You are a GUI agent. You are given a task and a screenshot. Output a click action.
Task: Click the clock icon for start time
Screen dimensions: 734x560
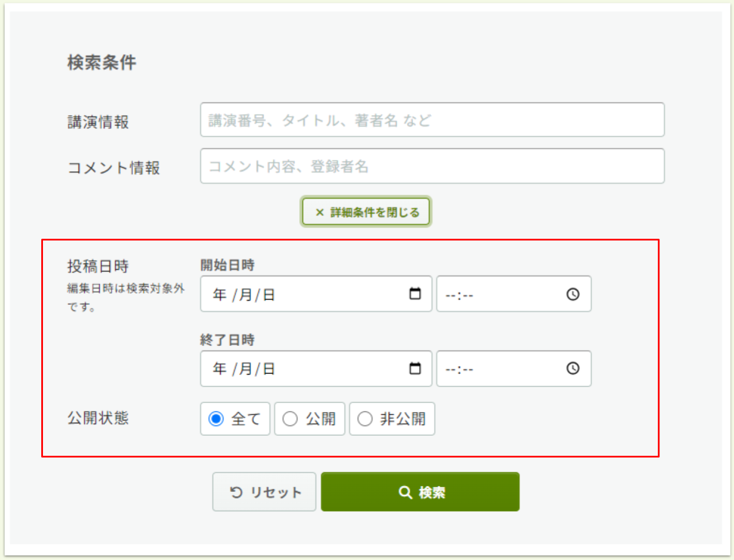click(x=572, y=294)
